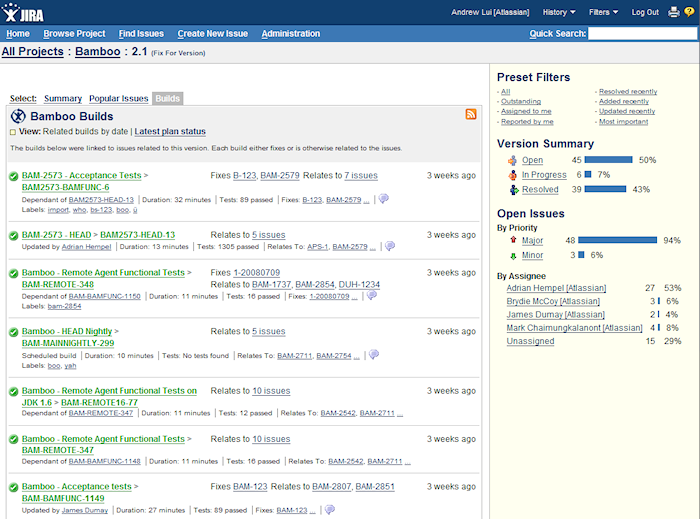Click the Open issues progress bar
The image size is (700, 519).
tap(608, 160)
